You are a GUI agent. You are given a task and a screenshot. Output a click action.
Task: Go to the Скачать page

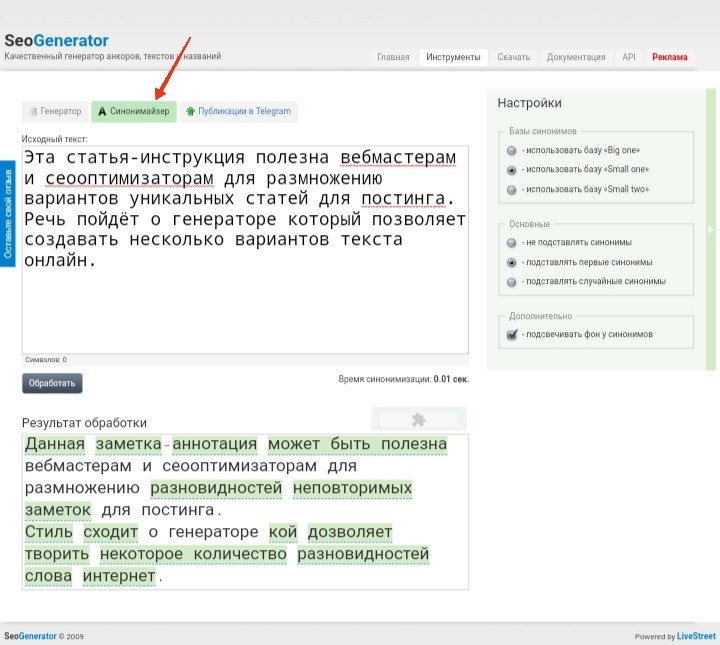[x=513, y=57]
